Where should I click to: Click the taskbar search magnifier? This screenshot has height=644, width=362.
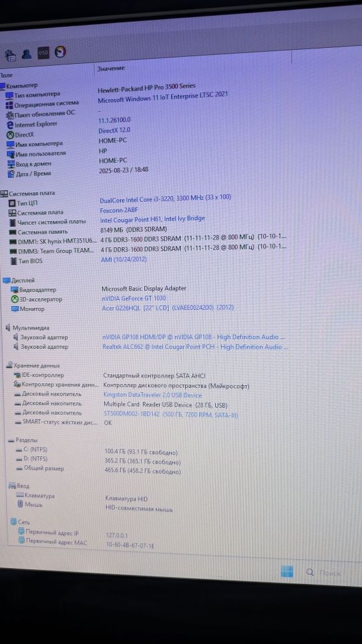[310, 572]
